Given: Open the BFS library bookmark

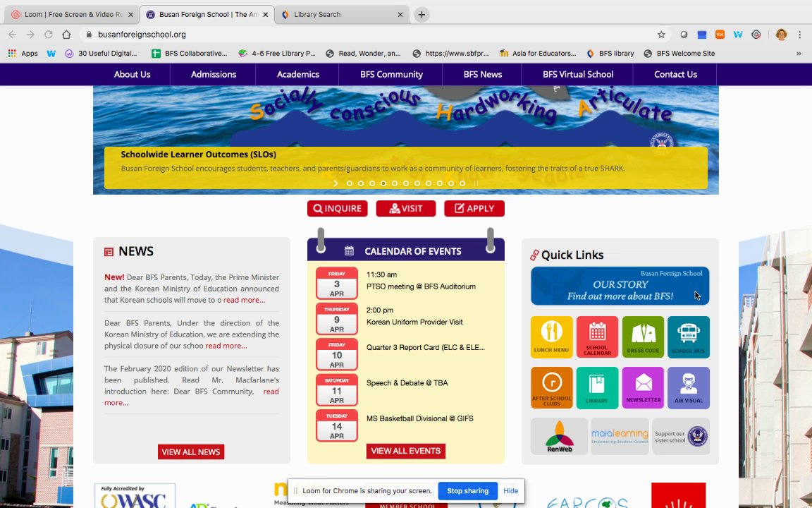Looking at the screenshot, I should [x=610, y=54].
